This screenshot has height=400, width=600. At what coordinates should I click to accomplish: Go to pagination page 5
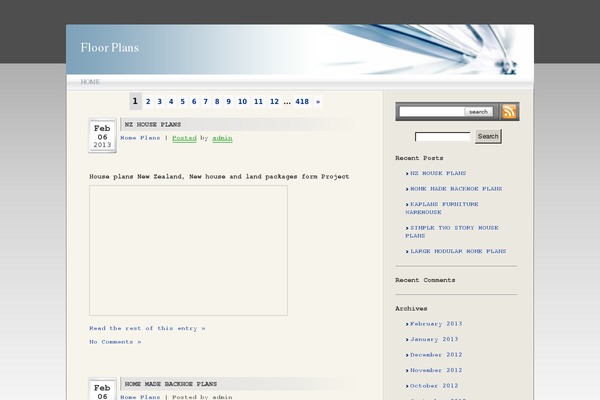pos(183,101)
